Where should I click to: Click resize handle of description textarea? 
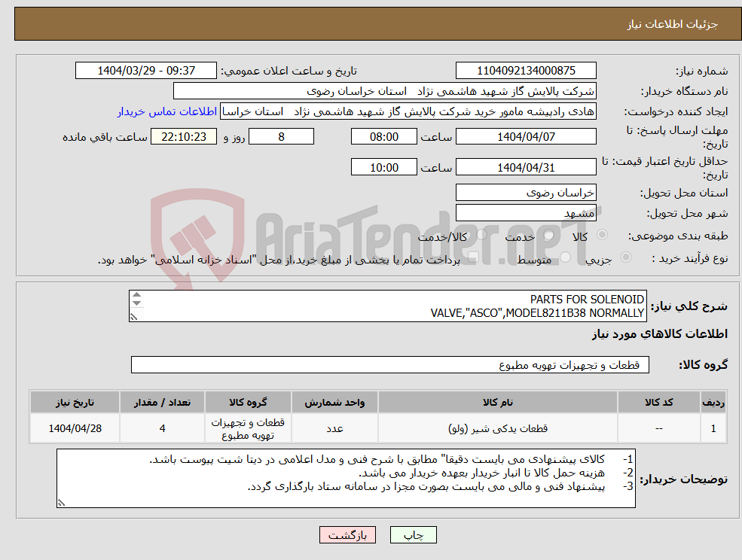pyautogui.click(x=134, y=317)
